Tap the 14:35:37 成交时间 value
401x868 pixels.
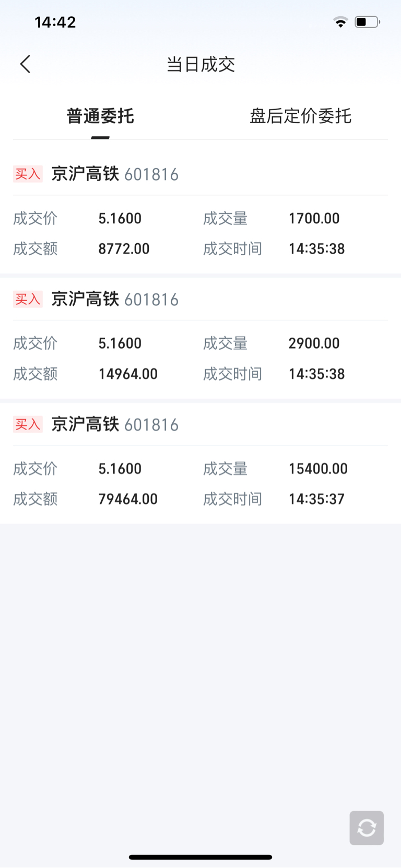[317, 499]
